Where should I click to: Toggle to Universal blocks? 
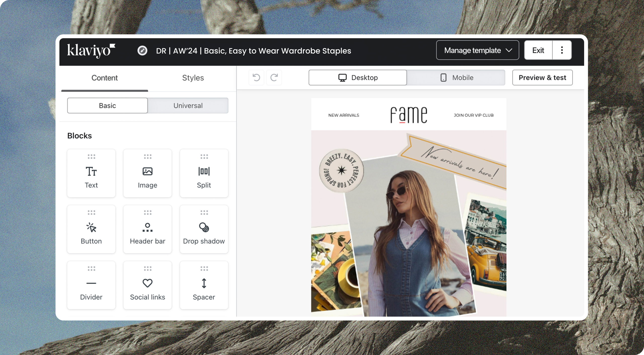[x=188, y=106]
